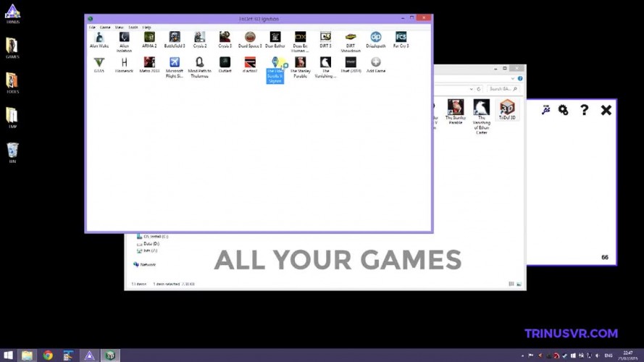Select the DiRT Showdown game icon
The height and width of the screenshot is (362, 644).
(x=351, y=41)
